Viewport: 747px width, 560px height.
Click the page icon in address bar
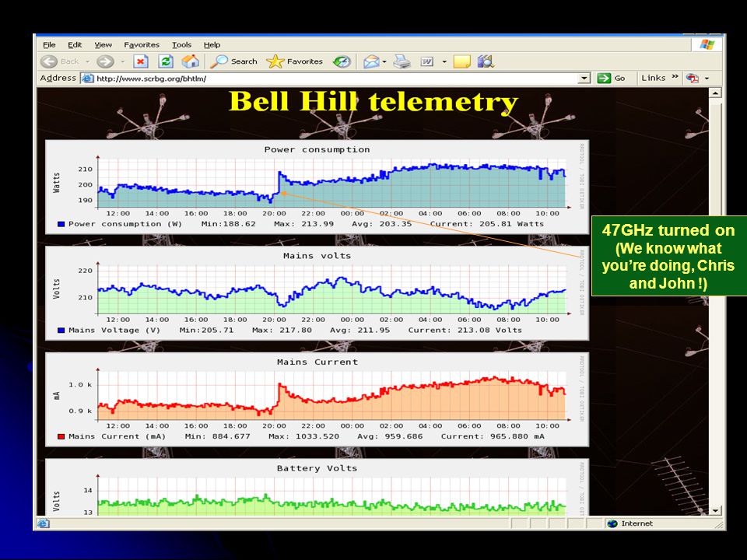(x=87, y=78)
